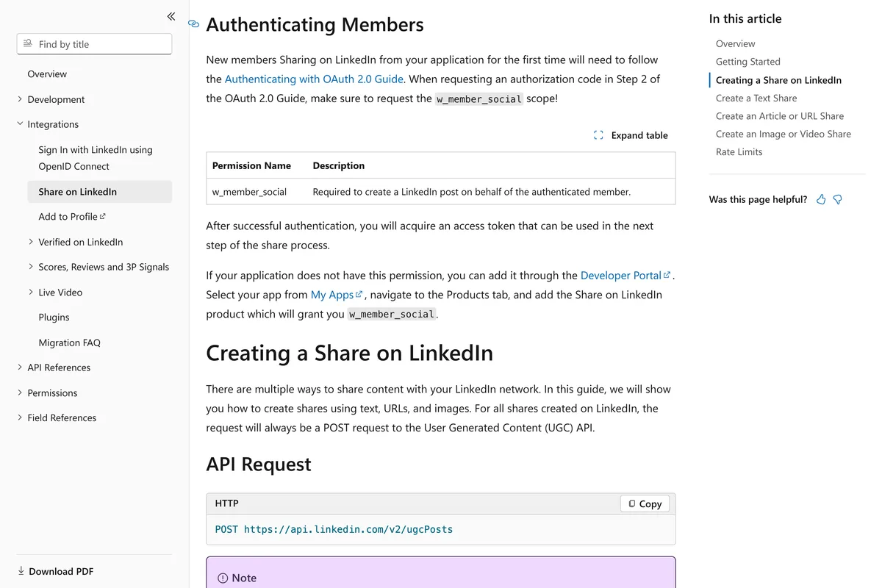
Task: Focus the Find by title search field
Action: [94, 44]
